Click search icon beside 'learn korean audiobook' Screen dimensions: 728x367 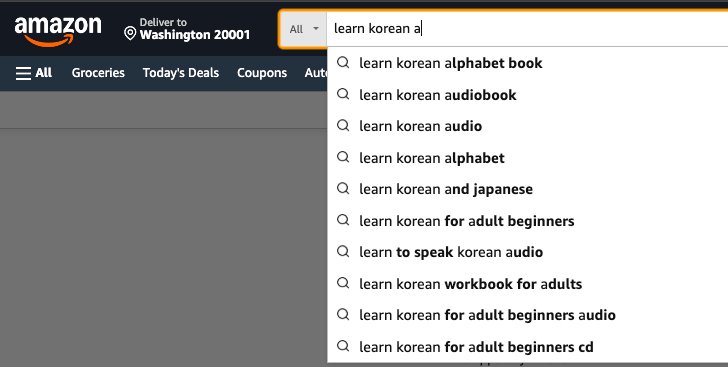tap(343, 94)
